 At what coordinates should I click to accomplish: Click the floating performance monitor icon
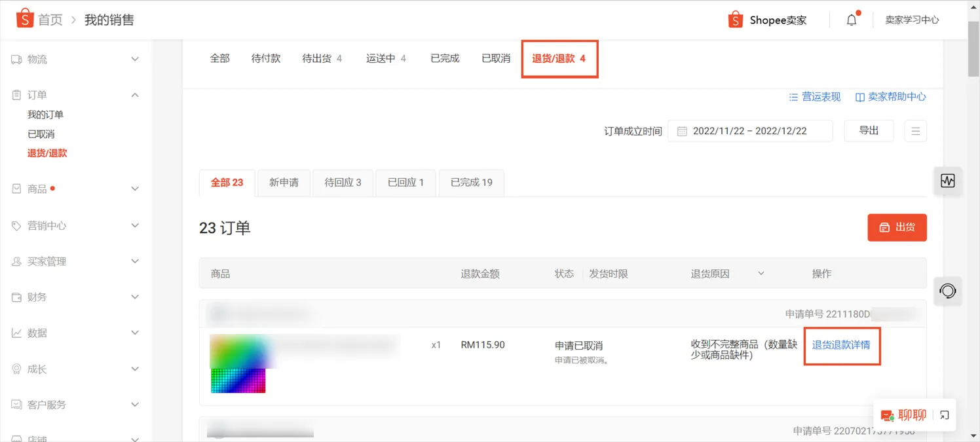(948, 181)
